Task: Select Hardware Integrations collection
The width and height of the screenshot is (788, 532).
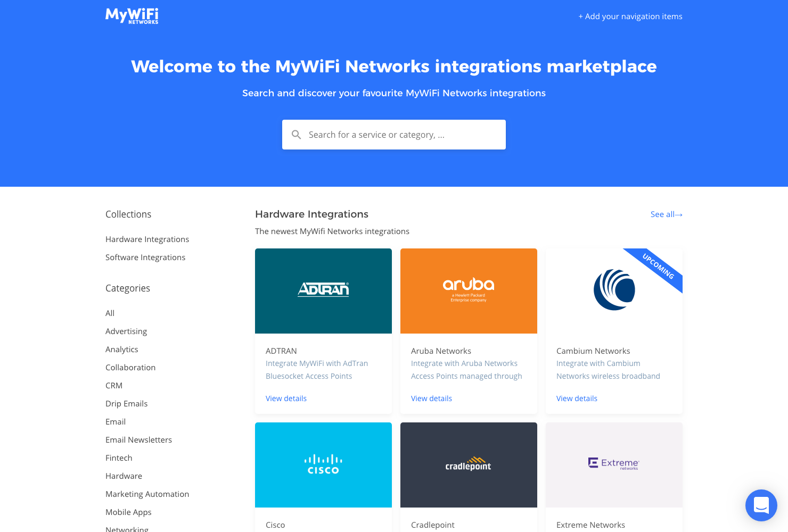Action: [x=147, y=239]
